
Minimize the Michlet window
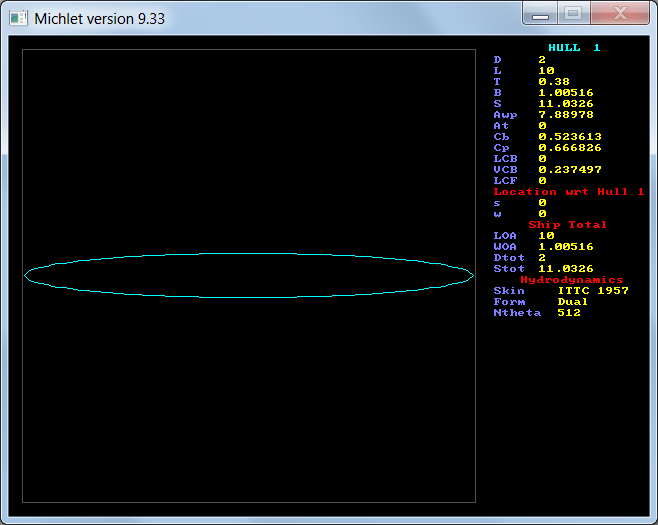541,14
